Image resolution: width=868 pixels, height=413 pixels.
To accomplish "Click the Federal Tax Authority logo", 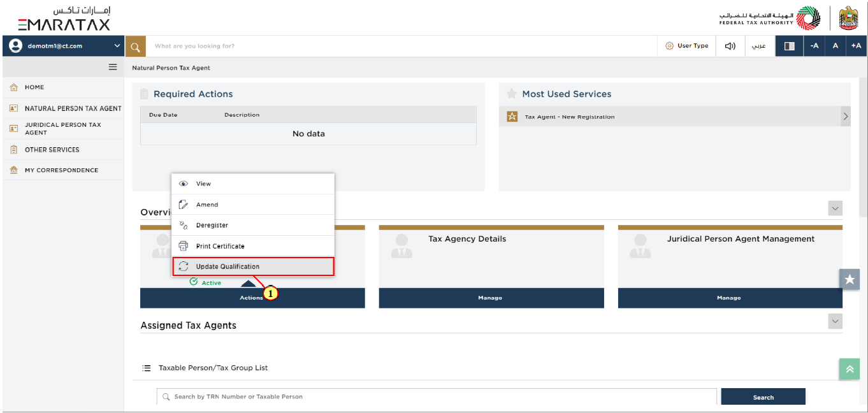I will tap(770, 18).
